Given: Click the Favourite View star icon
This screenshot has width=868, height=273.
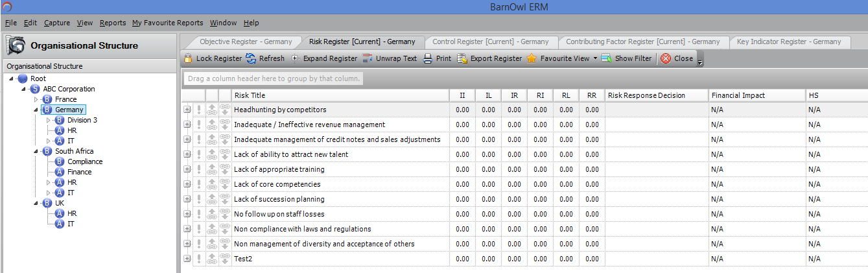Looking at the screenshot, I should coord(532,58).
